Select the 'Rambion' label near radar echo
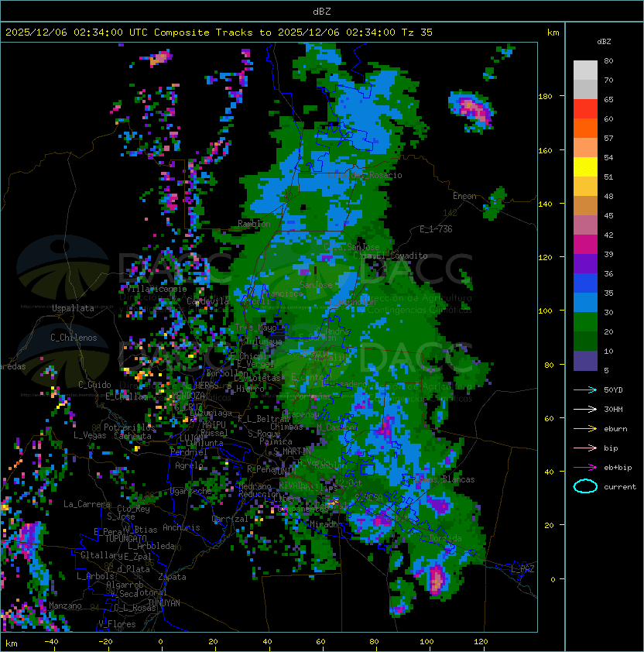644x652 pixels. point(254,224)
